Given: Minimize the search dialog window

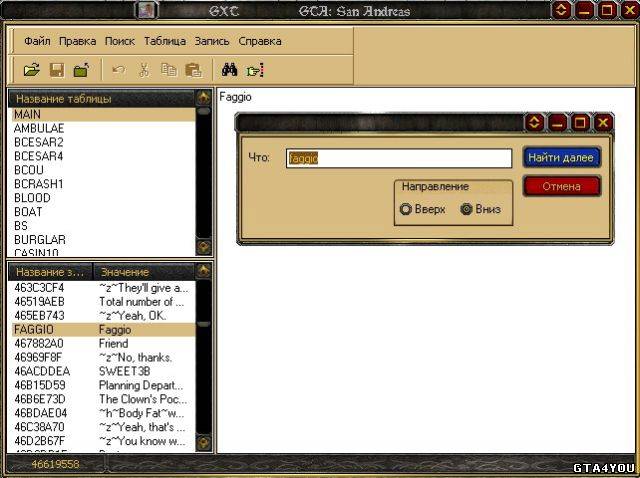Looking at the screenshot, I should tap(557, 122).
